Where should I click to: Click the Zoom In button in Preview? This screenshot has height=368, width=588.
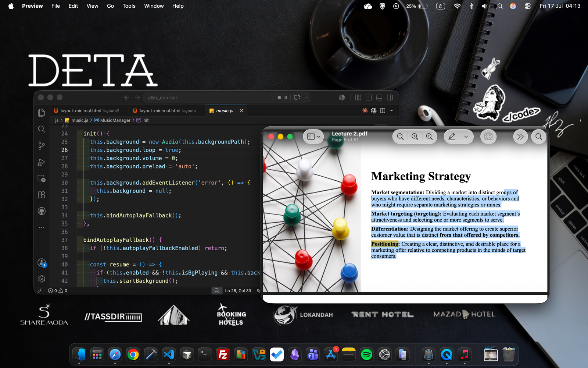429,137
